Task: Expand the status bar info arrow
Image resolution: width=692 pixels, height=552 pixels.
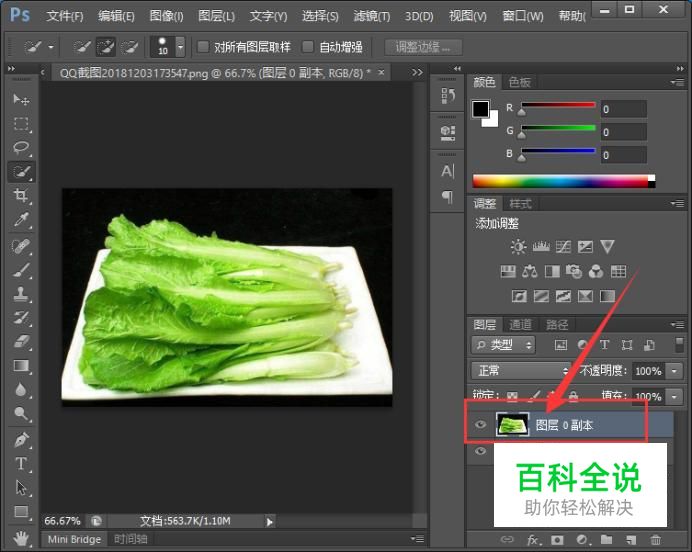Action: click(x=270, y=522)
